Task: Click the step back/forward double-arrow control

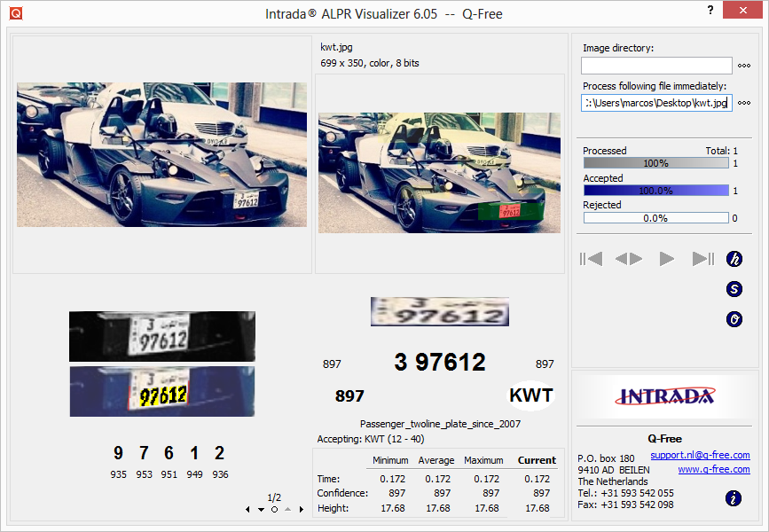Action: click(x=629, y=258)
